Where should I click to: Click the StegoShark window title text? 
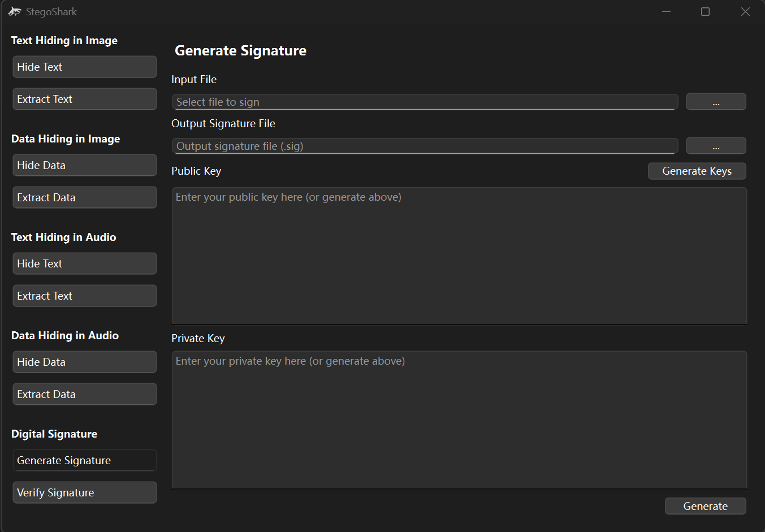coord(51,11)
